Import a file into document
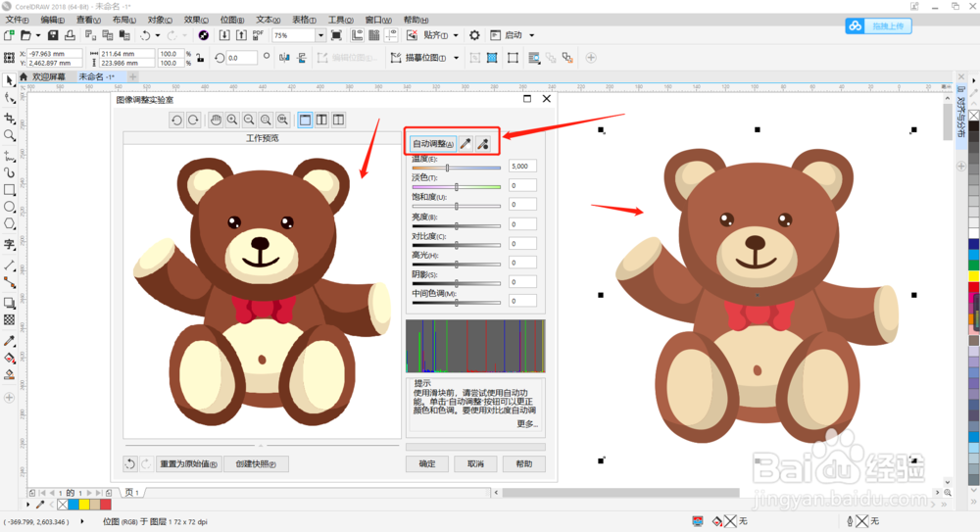Viewport: 980px width, 532px height. (x=224, y=35)
